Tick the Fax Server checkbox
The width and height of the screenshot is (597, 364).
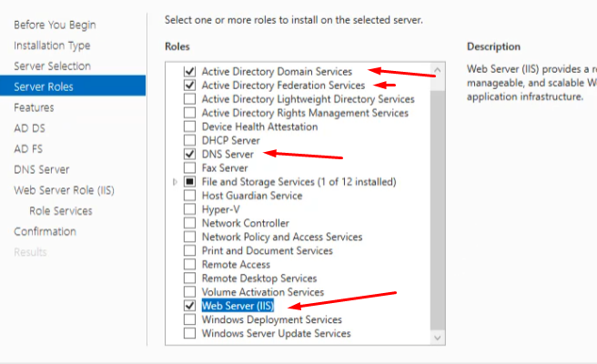coord(189,168)
